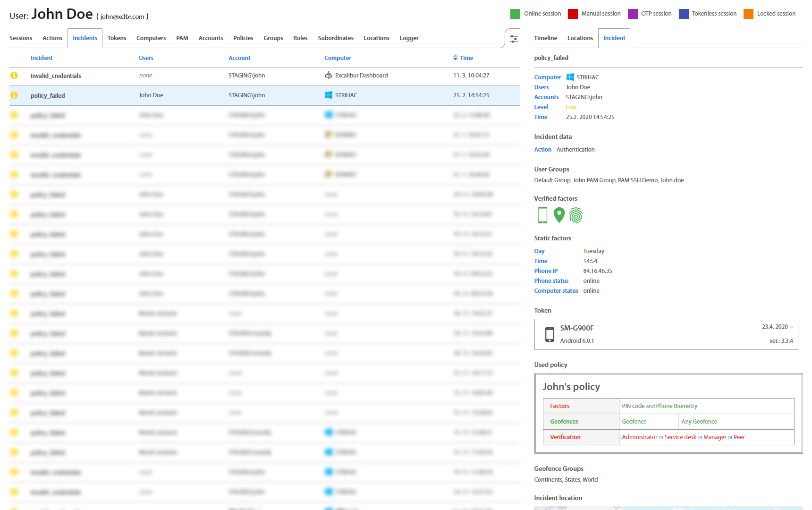Switch to the Subordinates tab

point(335,38)
